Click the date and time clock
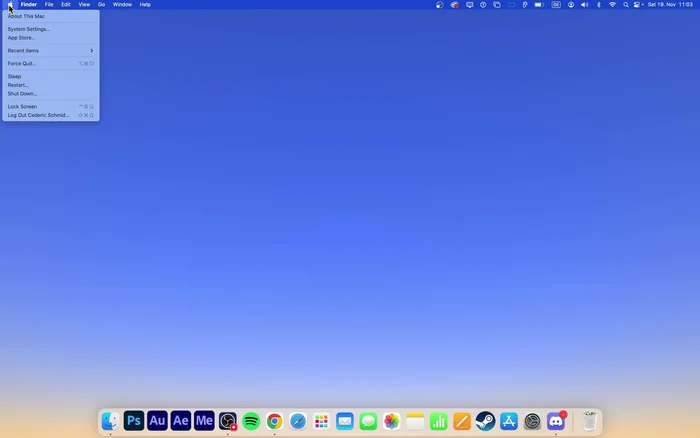Viewport: 700px width, 438px height. click(670, 4)
